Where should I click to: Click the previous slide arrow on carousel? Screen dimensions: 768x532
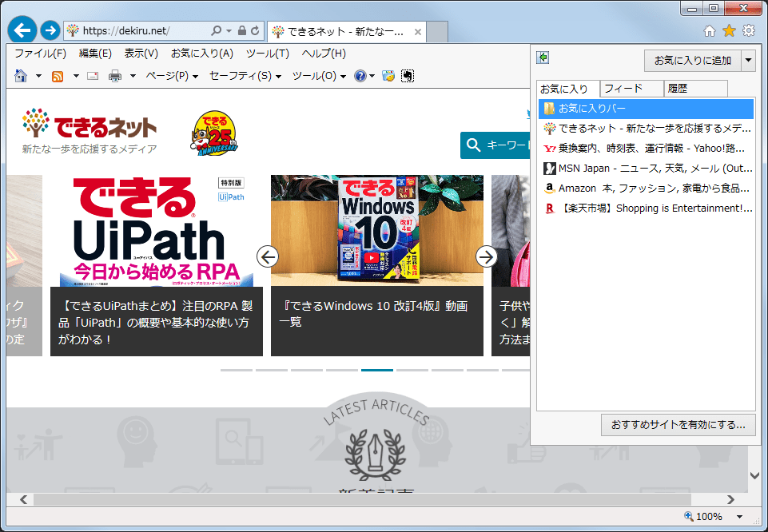268,256
